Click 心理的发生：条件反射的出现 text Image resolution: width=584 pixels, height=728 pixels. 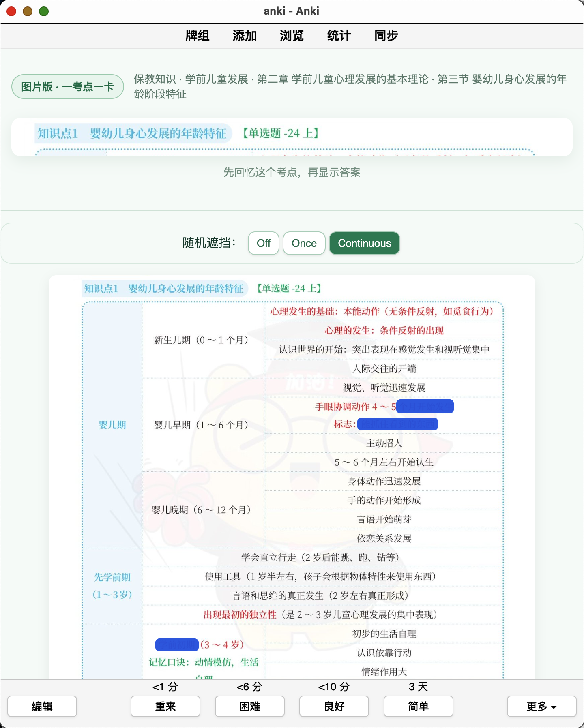tap(384, 330)
